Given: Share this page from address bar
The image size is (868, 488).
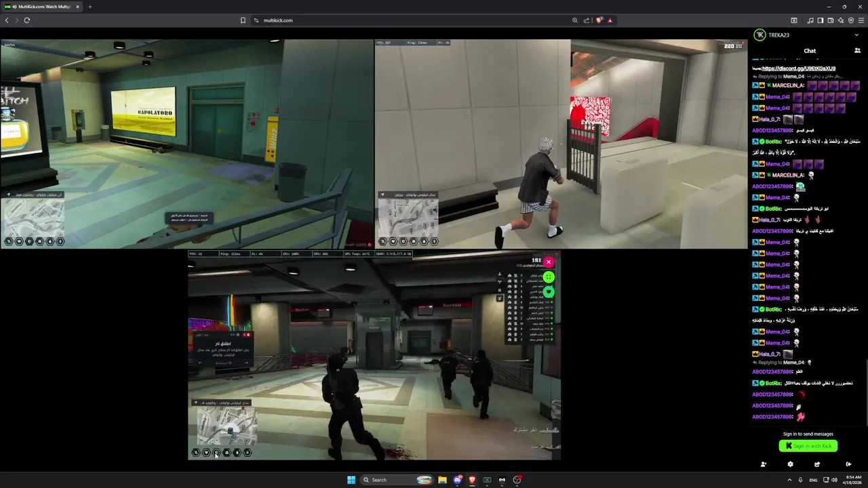Looking at the screenshot, I should tap(587, 20).
